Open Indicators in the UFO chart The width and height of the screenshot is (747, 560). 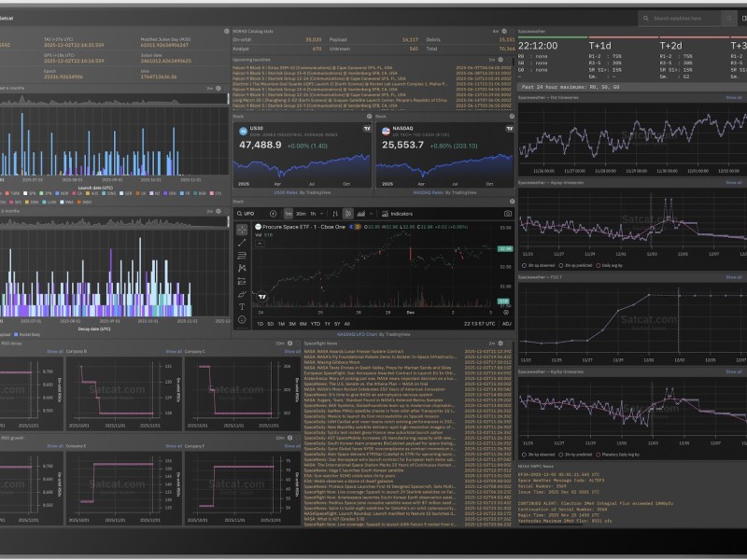[401, 214]
